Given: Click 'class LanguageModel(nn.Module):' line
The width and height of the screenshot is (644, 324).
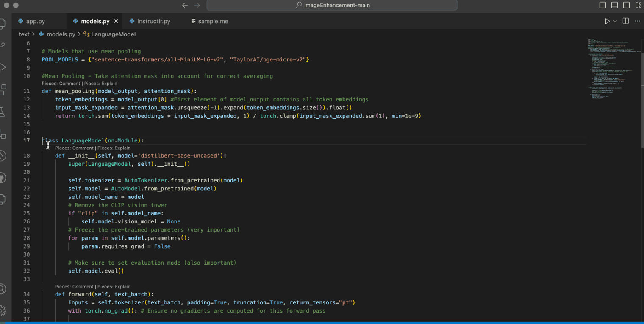Looking at the screenshot, I should (x=93, y=140).
